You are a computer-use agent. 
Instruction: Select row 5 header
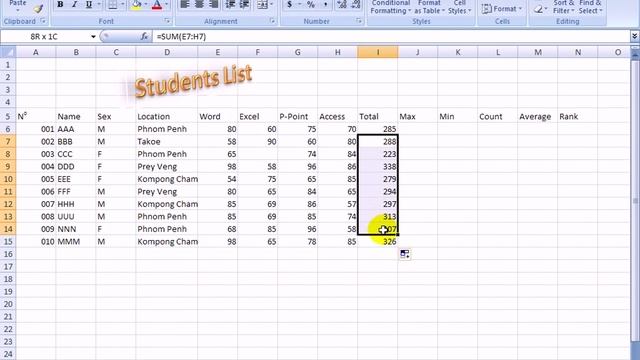point(8,116)
